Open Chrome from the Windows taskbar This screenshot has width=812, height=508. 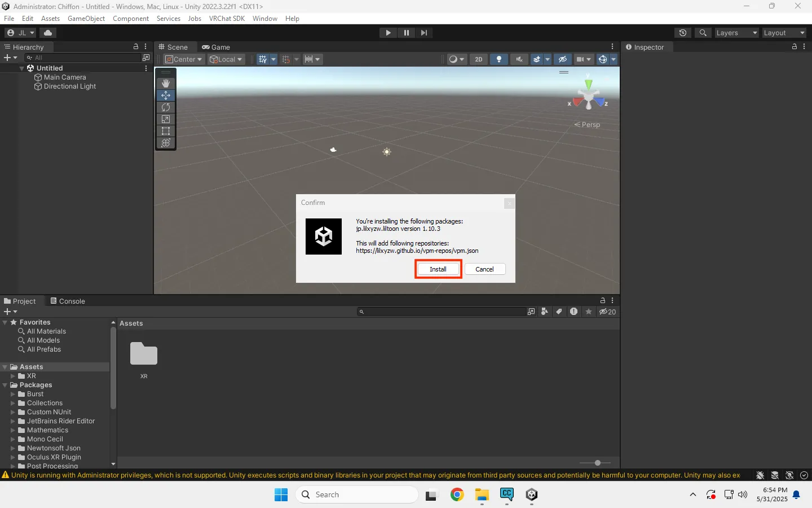[x=457, y=495]
